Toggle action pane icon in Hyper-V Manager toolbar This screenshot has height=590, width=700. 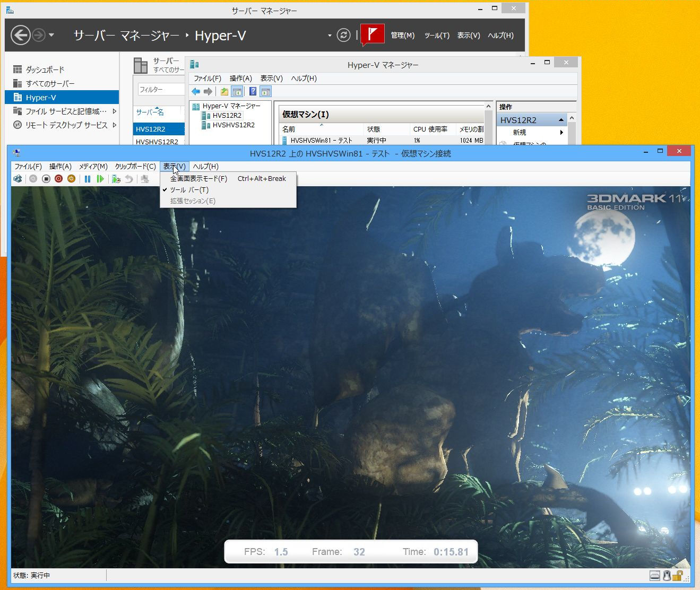click(266, 91)
